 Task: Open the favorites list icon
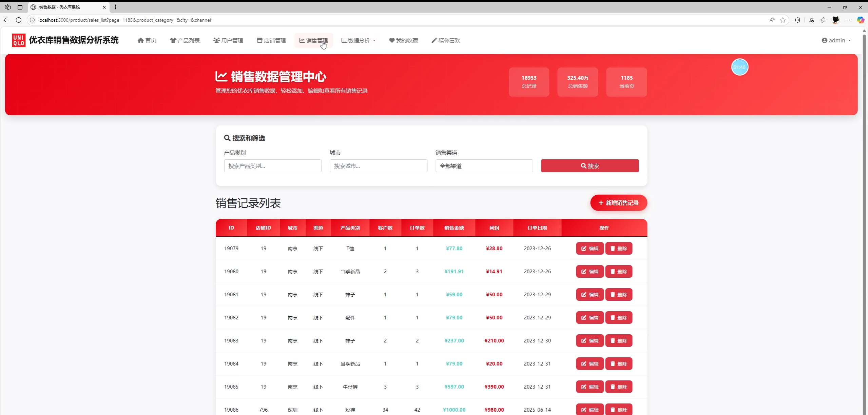pos(824,20)
